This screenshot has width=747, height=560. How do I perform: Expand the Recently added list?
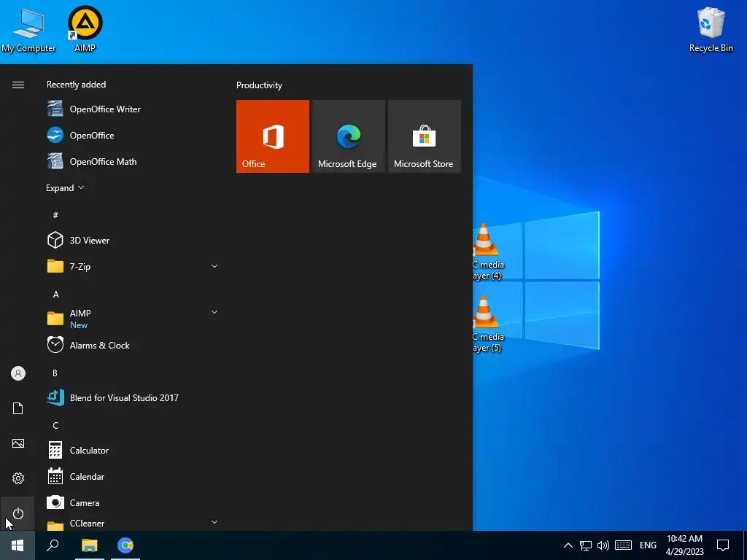pyautogui.click(x=65, y=187)
